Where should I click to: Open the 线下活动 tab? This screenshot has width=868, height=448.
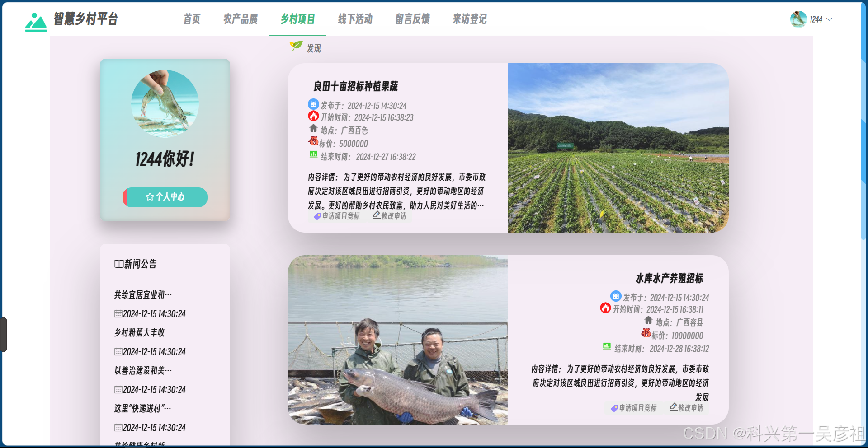(x=355, y=19)
